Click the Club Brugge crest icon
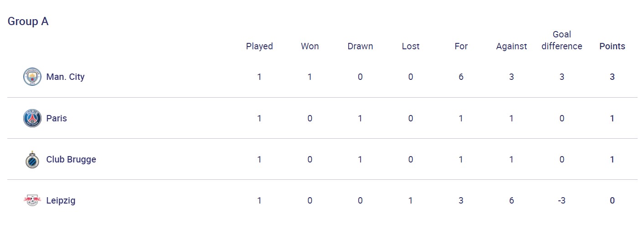 [x=32, y=159]
